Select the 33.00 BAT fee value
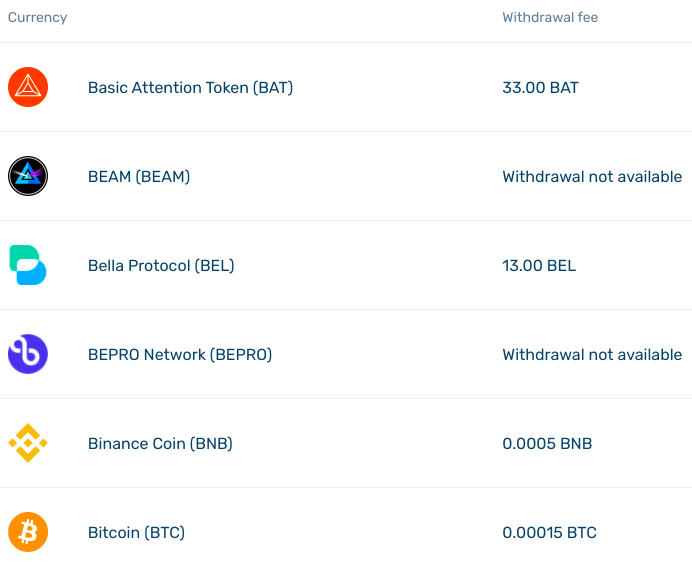Image resolution: width=692 pixels, height=569 pixels. [540, 87]
